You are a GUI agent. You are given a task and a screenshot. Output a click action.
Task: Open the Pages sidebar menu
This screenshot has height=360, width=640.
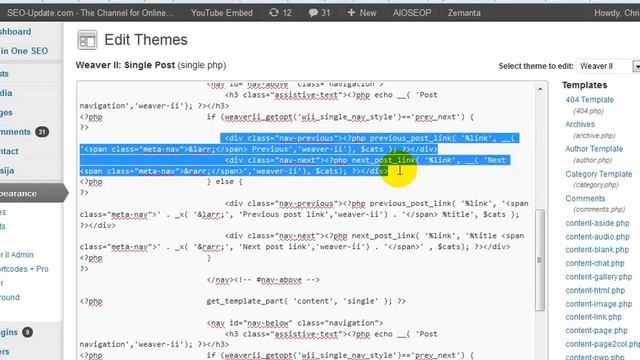point(6,112)
